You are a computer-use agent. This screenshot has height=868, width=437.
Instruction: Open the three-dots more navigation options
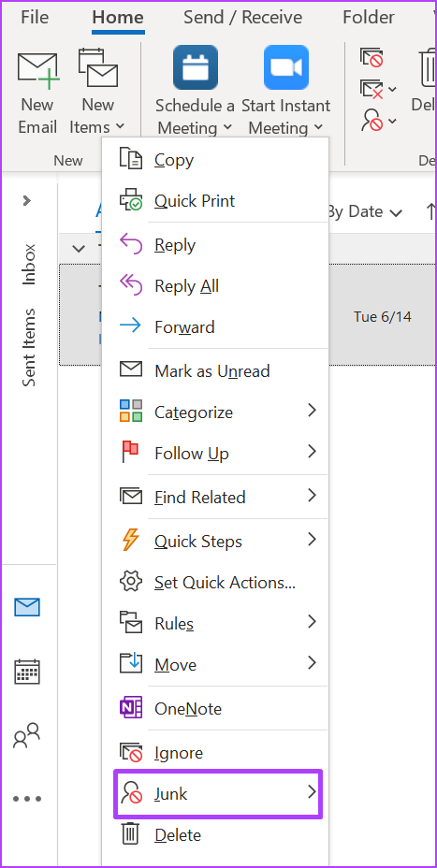(x=27, y=799)
